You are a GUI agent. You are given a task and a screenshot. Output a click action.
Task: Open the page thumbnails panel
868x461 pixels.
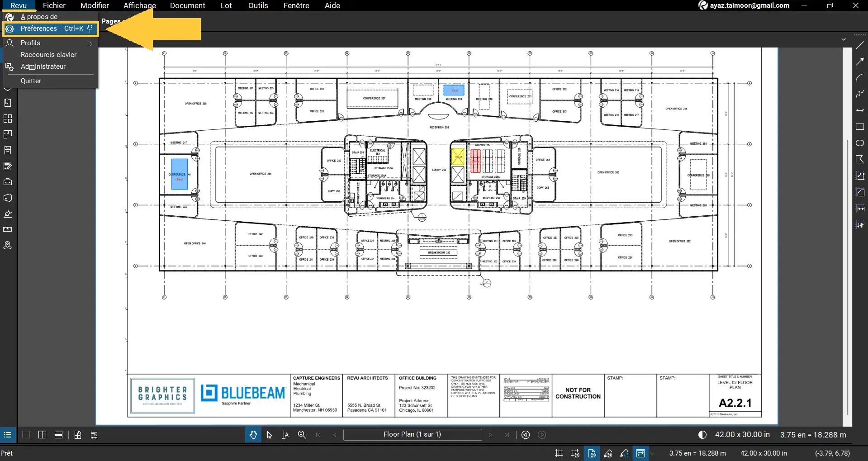click(x=8, y=119)
